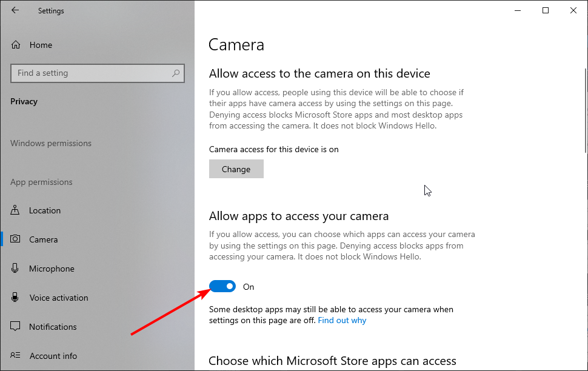Screen dimensions: 588x371
Task: Open Home via the house icon
Action: [x=16, y=45]
